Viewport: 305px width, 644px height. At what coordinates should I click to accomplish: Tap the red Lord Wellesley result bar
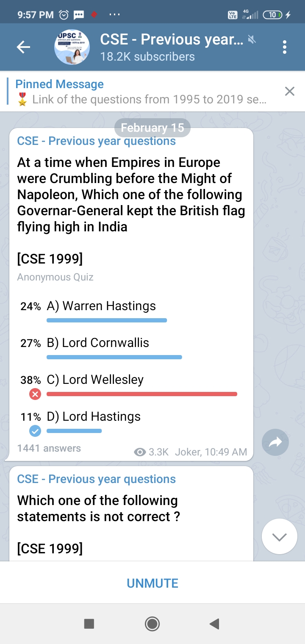click(141, 394)
